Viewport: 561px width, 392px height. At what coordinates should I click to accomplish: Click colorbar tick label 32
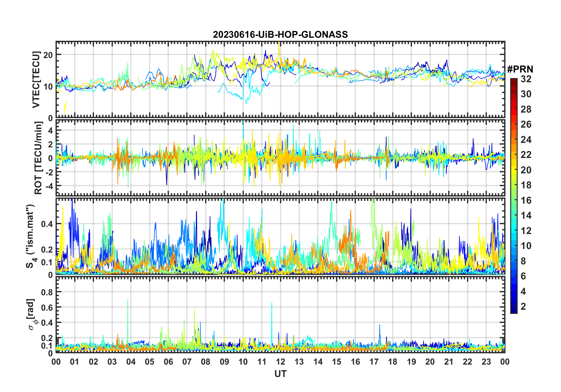[x=526, y=79]
